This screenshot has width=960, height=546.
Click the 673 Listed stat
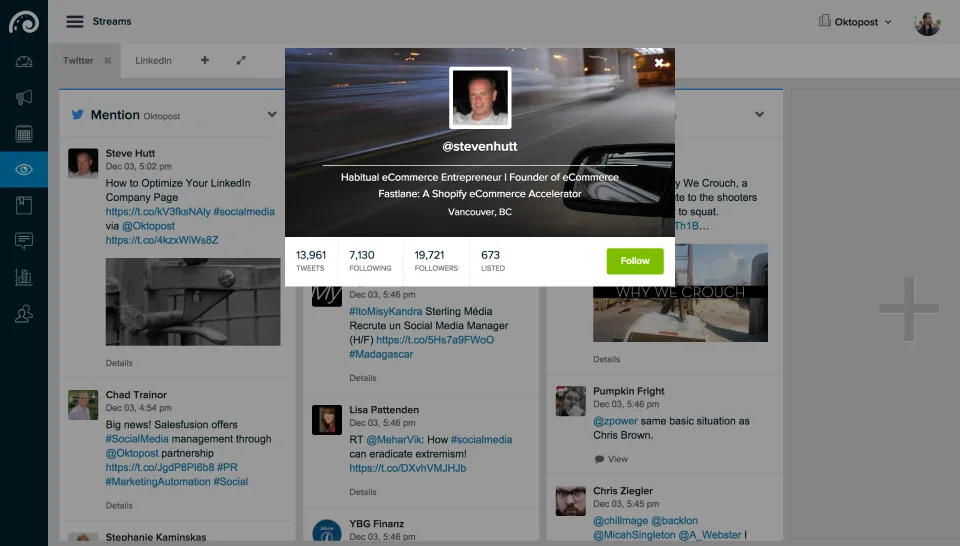pos(492,261)
